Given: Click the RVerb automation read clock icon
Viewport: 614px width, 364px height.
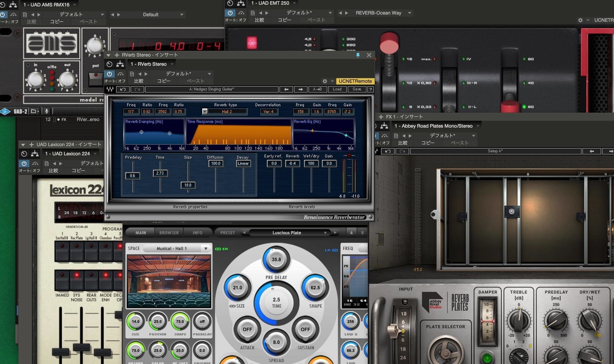Looking at the screenshot, I should pos(109,64).
